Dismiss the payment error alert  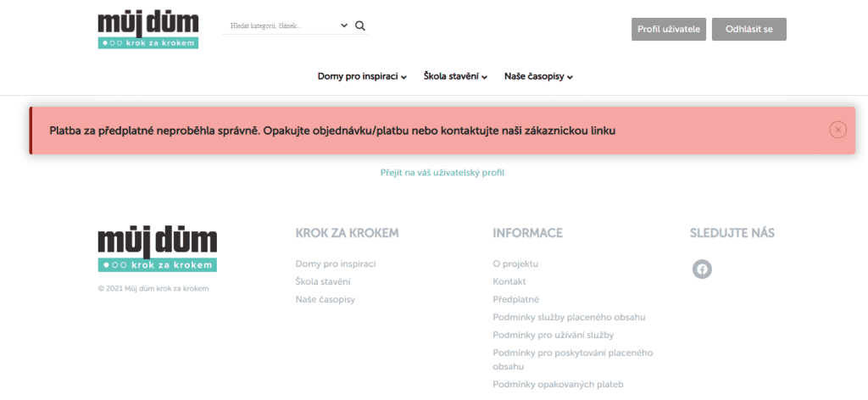(x=837, y=130)
